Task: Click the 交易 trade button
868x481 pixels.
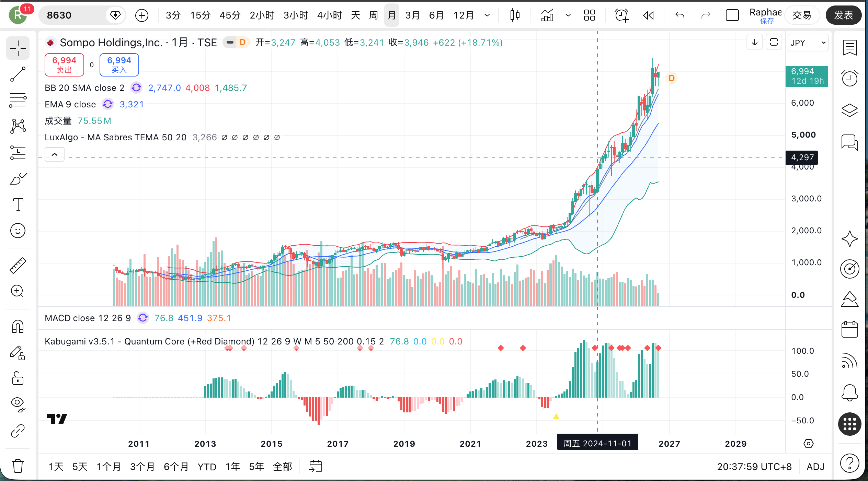Action: click(x=802, y=15)
